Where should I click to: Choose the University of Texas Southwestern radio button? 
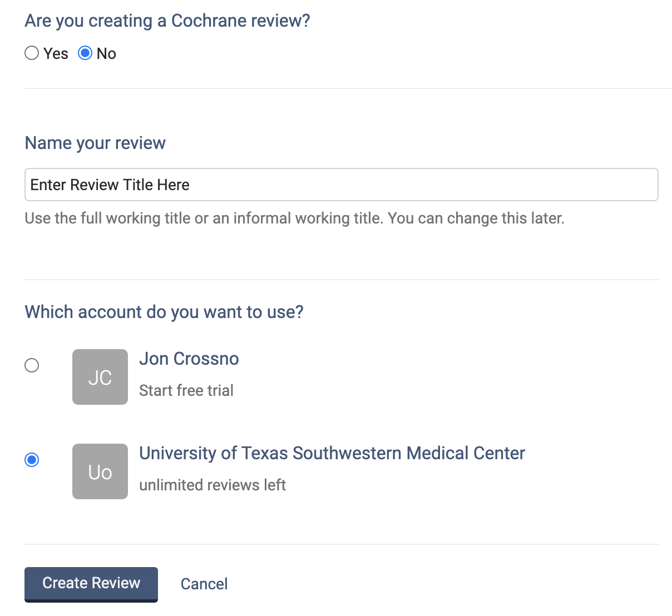pos(32,460)
